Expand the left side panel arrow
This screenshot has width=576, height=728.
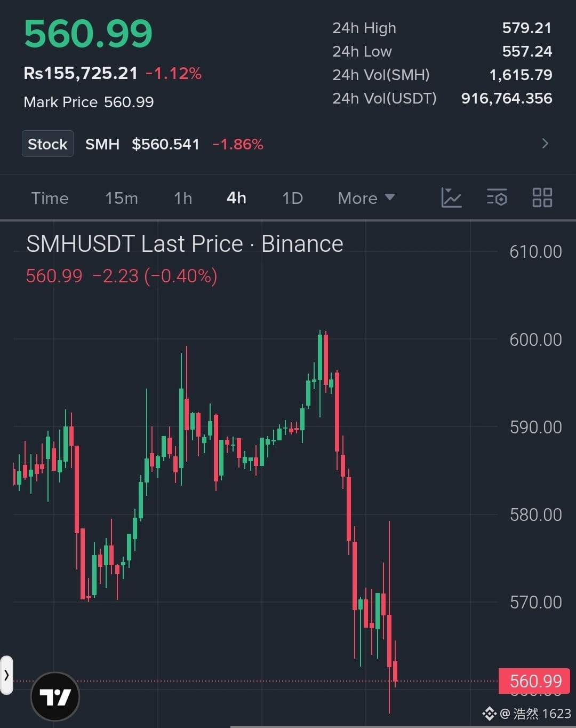[6, 675]
